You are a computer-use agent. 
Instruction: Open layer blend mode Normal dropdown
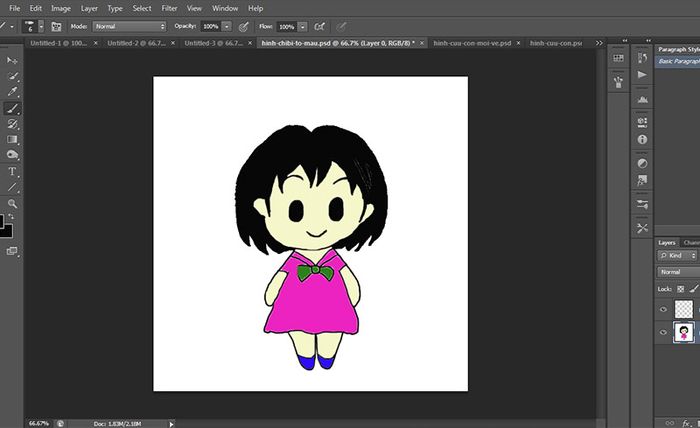tap(678, 272)
